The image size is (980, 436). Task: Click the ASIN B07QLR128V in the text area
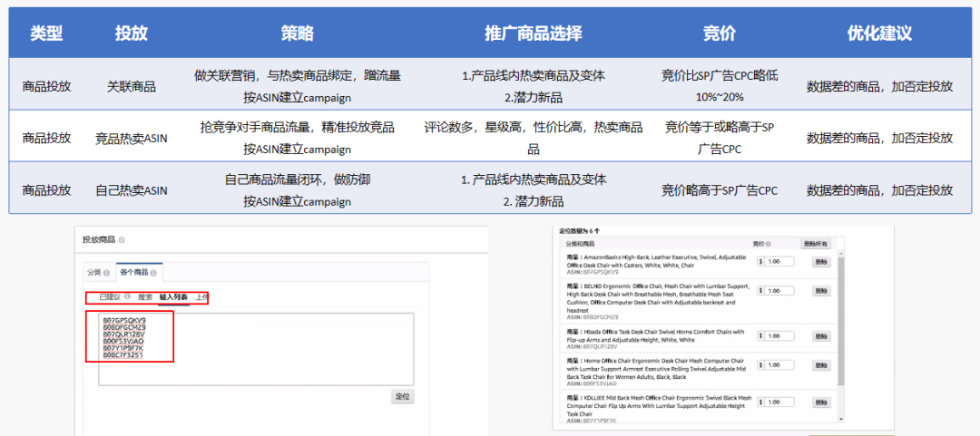(x=124, y=334)
